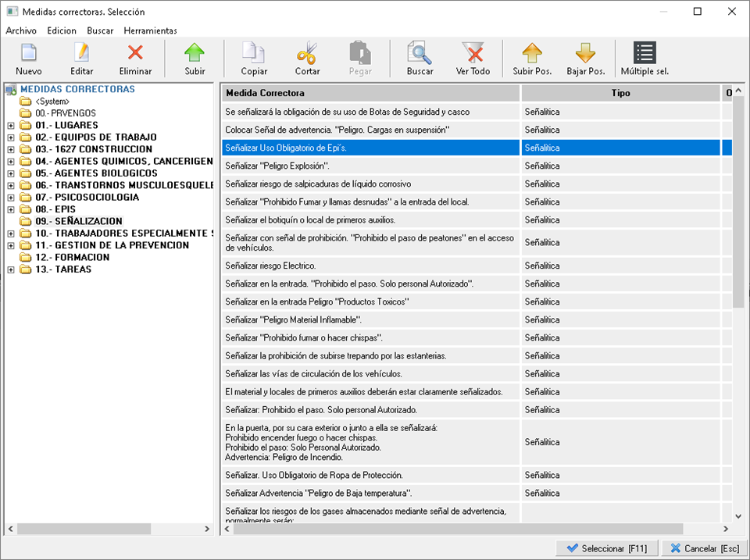Click Subir Pos. orange up arrow
750x560 pixels.
coord(532,54)
